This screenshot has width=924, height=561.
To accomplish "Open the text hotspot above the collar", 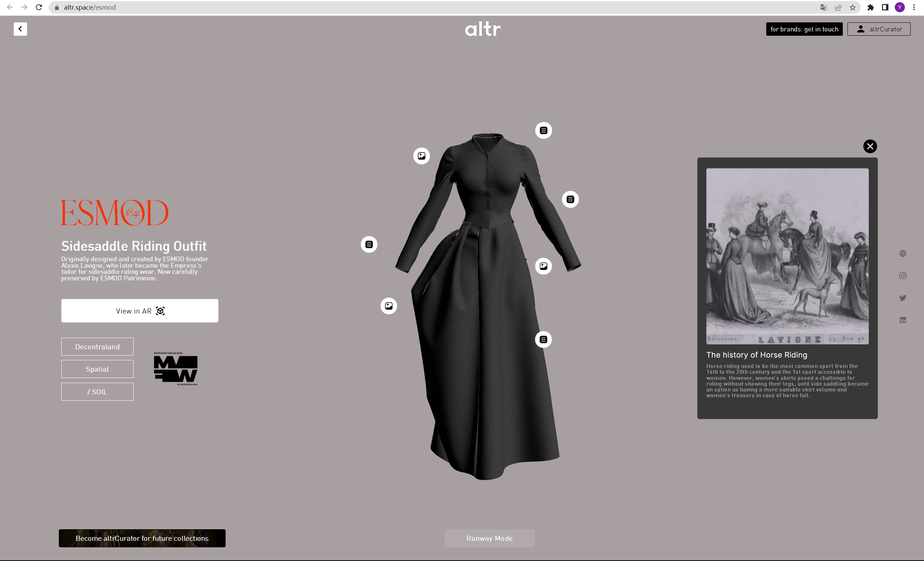I will 543,130.
